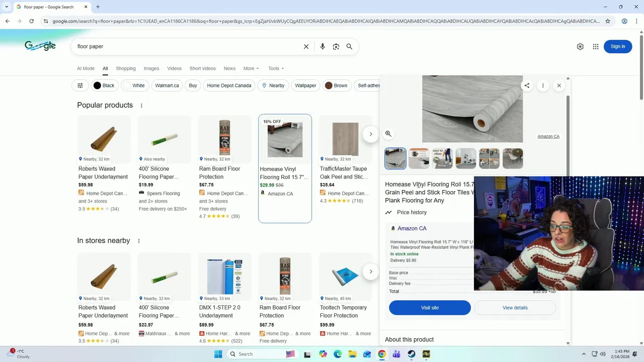This screenshot has height=362, width=644.
Task: Show next Popular products with arrow
Action: point(371,134)
